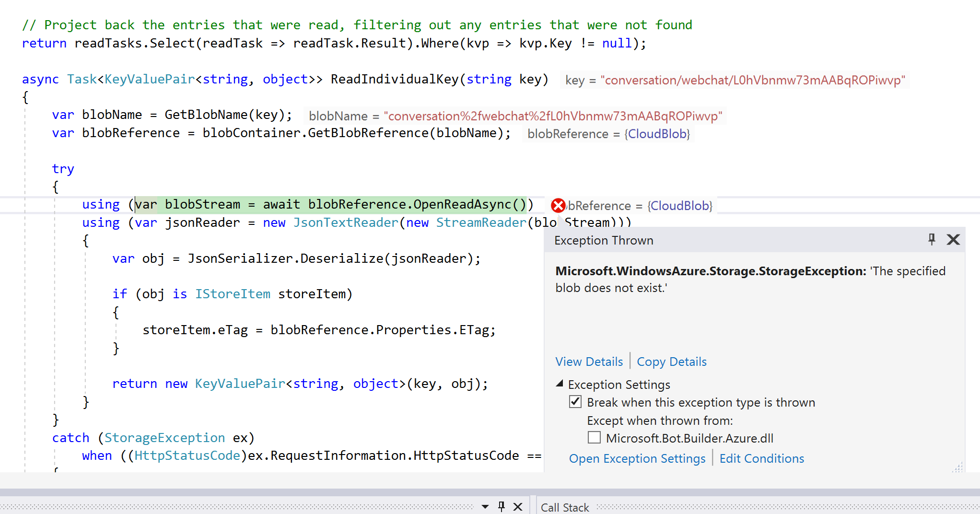The width and height of the screenshot is (980, 514).
Task: Collapse the Exception Settings section
Action: tap(560, 384)
